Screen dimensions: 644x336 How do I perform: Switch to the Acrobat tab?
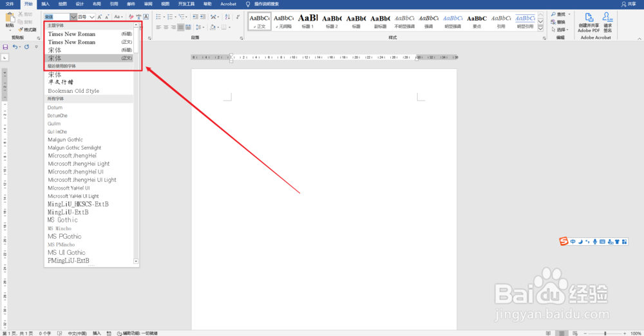(x=228, y=4)
